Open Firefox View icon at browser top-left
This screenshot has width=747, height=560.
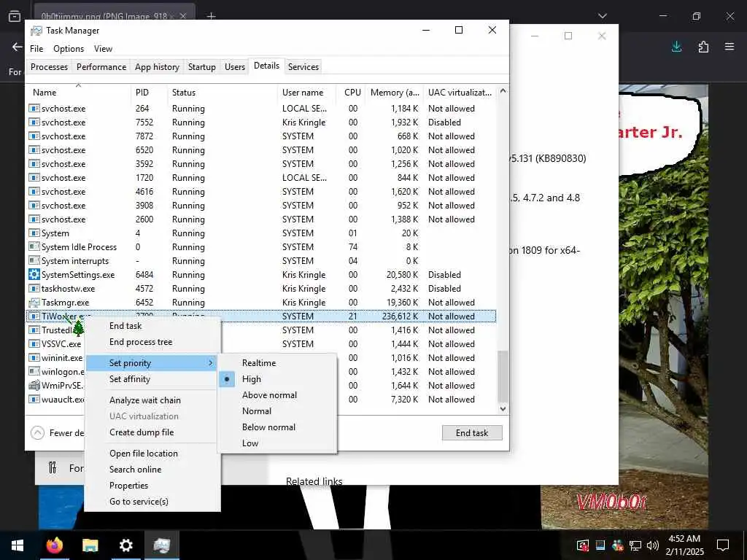pyautogui.click(x=15, y=16)
